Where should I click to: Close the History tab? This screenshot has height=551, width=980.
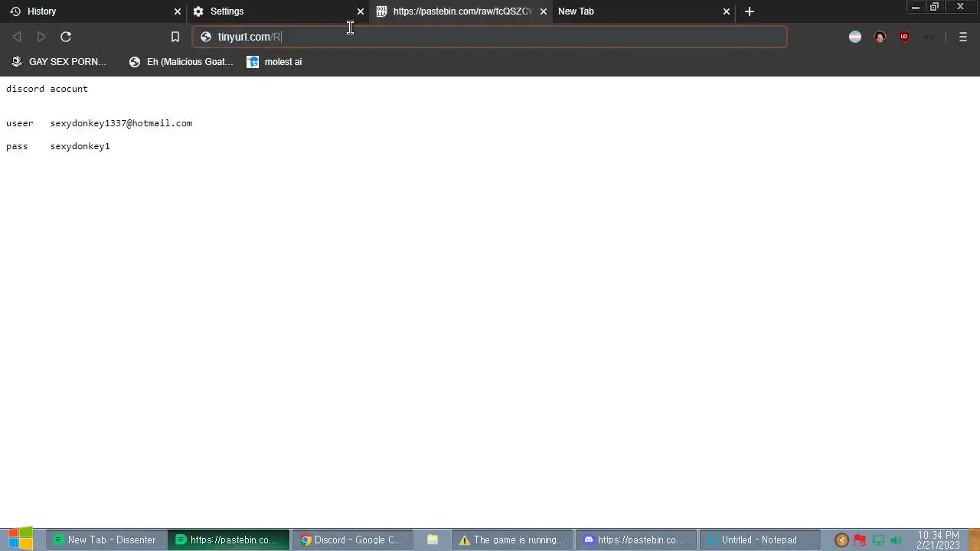pyautogui.click(x=178, y=11)
